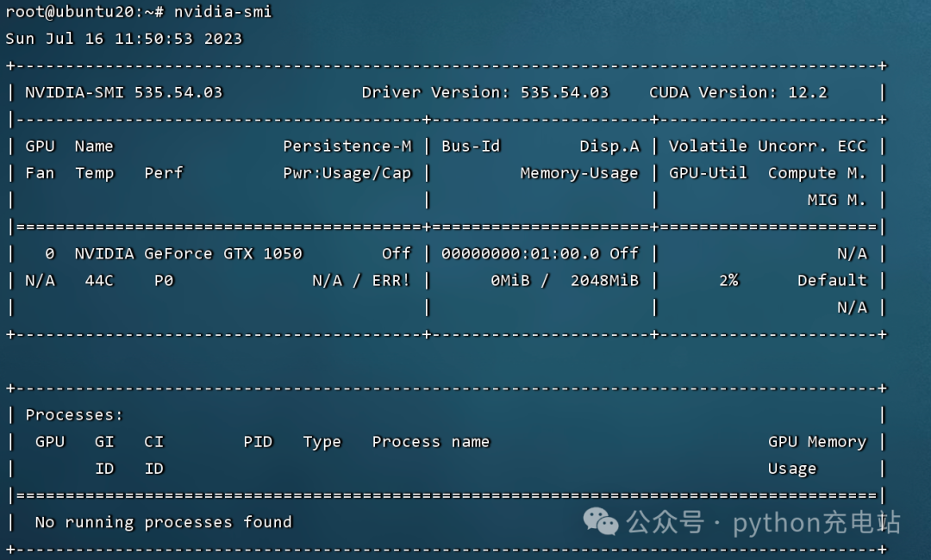Click the "CI" column header

coord(153,442)
